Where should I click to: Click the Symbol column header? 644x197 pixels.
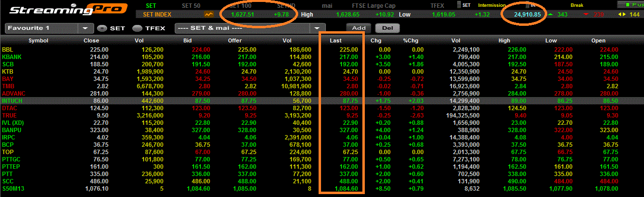[38, 41]
